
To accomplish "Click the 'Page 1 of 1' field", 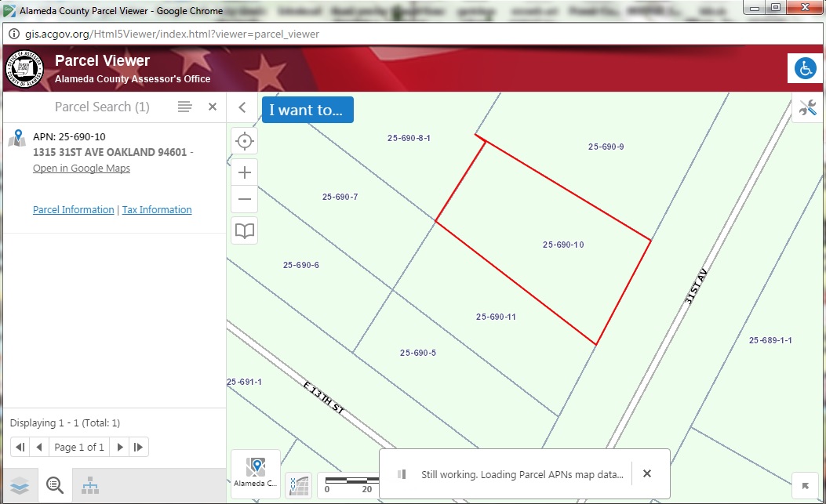I will click(x=79, y=447).
